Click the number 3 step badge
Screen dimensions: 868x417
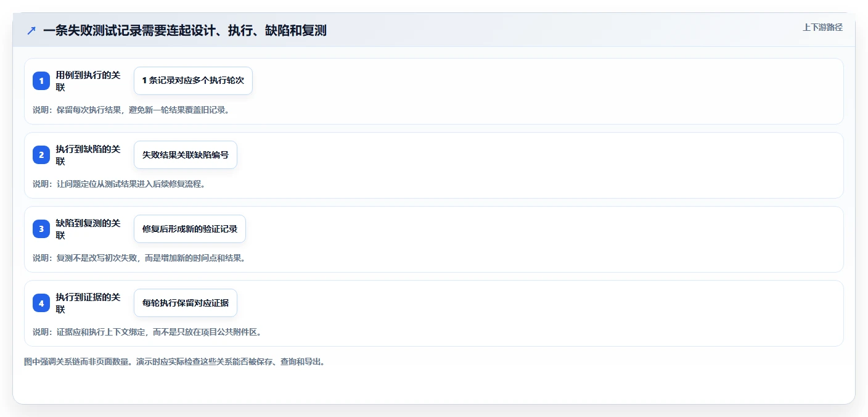[41, 229]
